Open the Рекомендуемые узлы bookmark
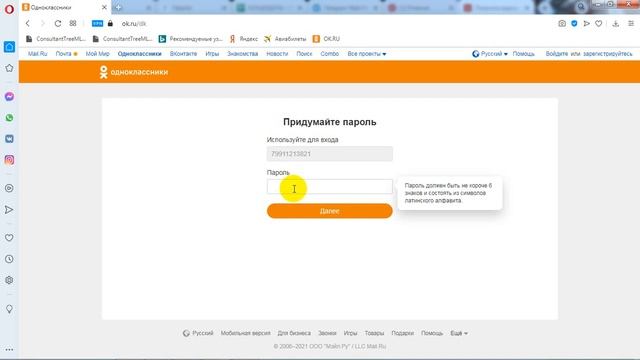 pos(191,39)
